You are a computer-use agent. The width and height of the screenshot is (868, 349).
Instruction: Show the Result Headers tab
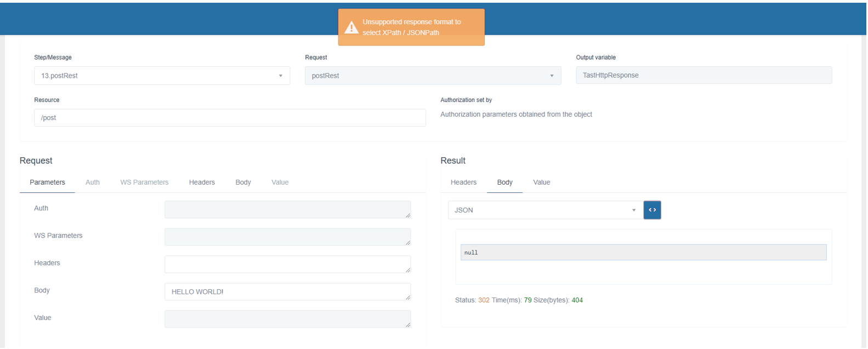pyautogui.click(x=463, y=182)
